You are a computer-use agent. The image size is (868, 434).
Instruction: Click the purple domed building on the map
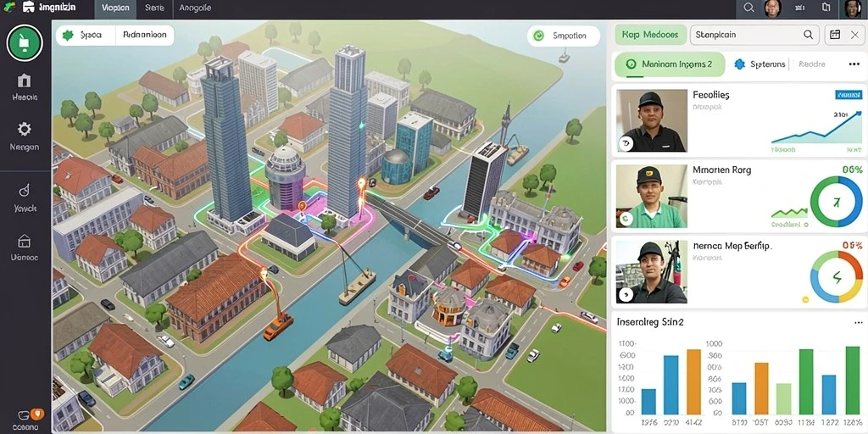pos(285,177)
